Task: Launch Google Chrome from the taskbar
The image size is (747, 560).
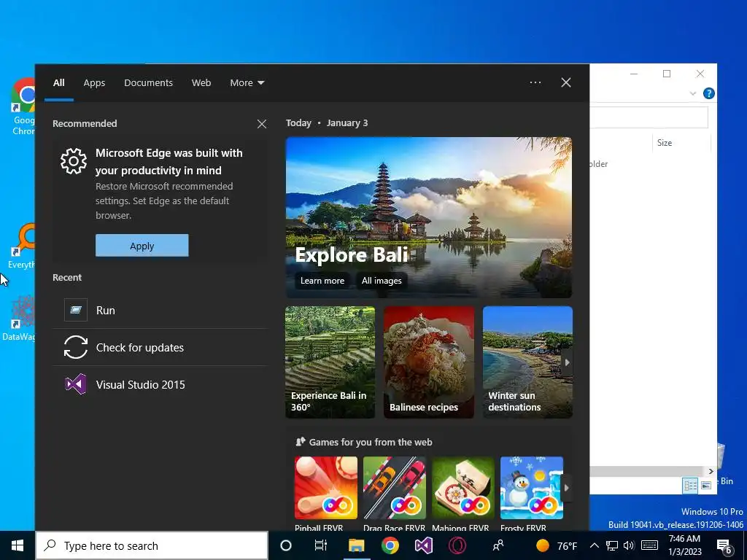Action: point(390,545)
